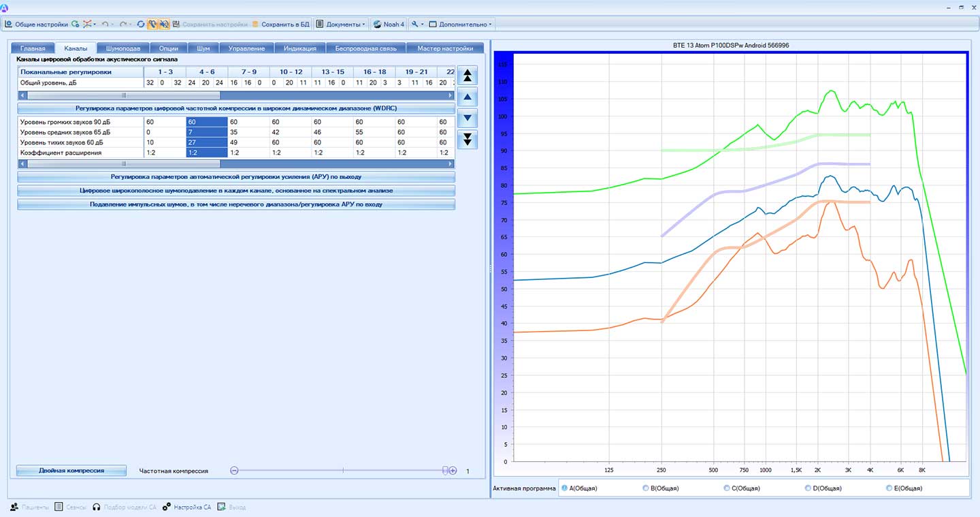Click the single down arrow button
The width and height of the screenshot is (980, 517).
click(x=468, y=118)
